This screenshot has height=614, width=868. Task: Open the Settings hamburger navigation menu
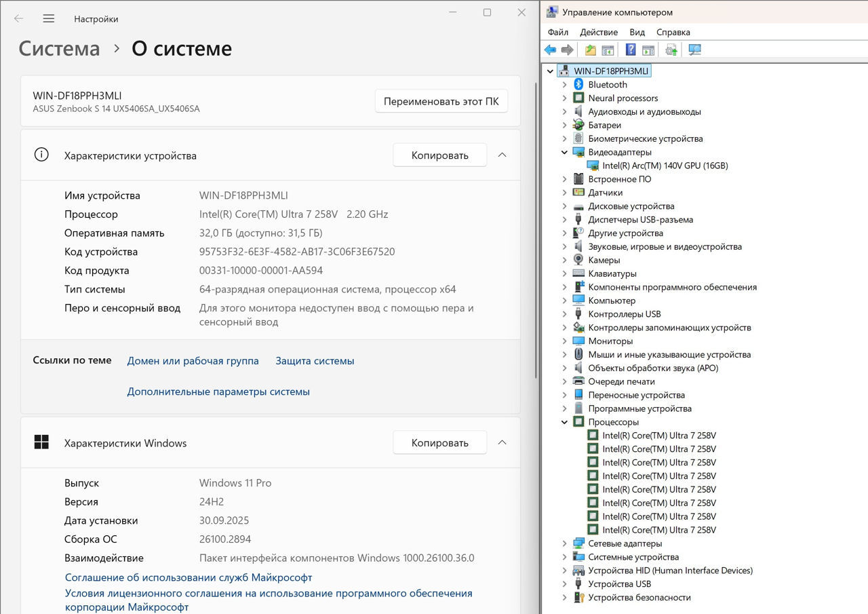tap(49, 19)
